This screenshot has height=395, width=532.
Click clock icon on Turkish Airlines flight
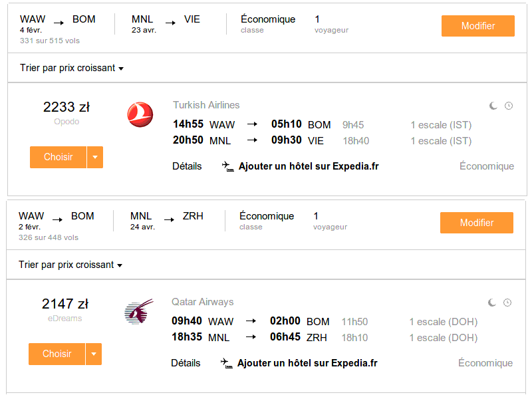click(509, 106)
